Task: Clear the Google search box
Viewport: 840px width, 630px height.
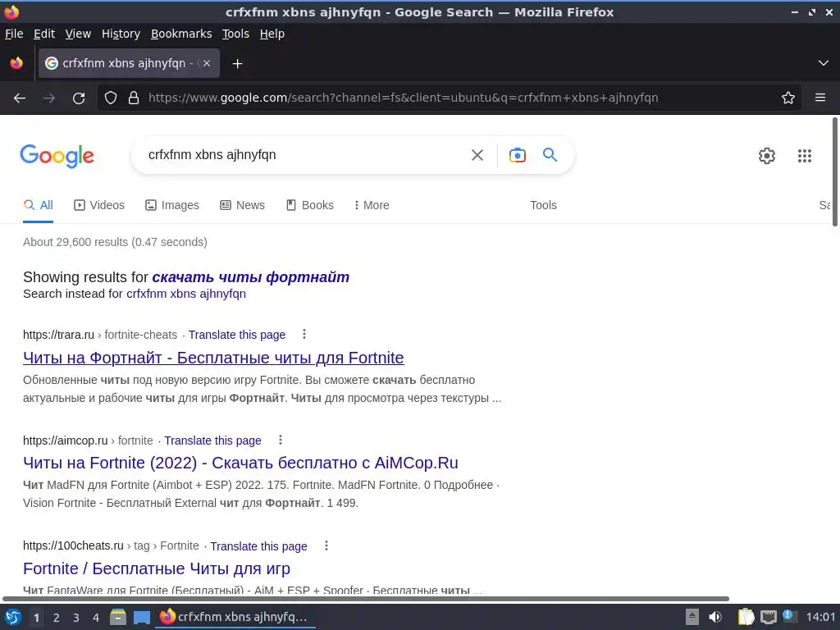Action: pos(477,155)
